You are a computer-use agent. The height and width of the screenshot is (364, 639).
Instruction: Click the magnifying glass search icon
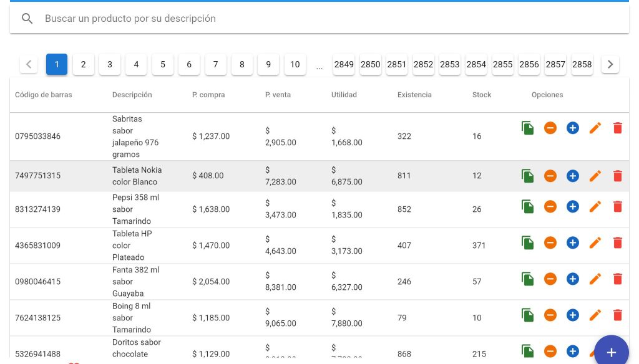click(x=27, y=19)
